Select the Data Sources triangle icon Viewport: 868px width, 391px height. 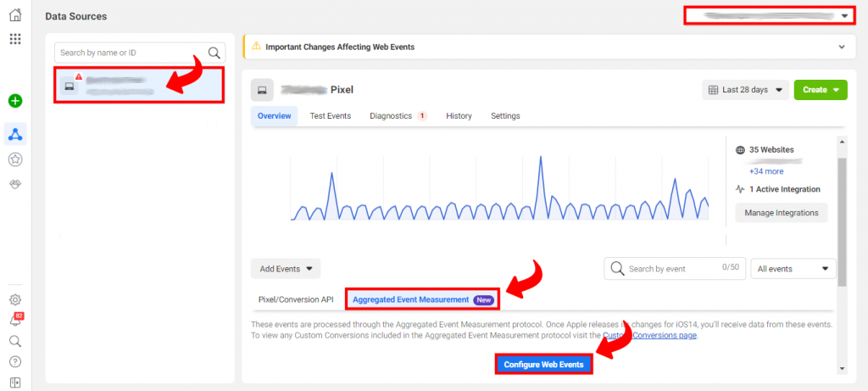click(15, 134)
